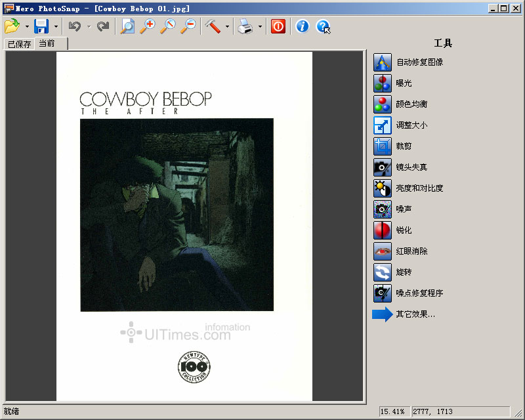Select the 曝光 tool label
This screenshot has height=420, width=525.
coord(404,83)
